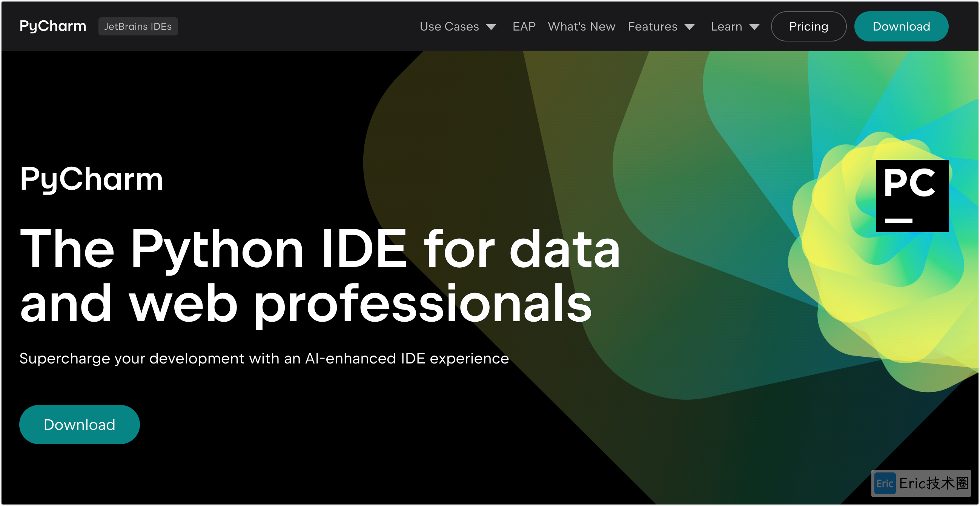
Task: Click the Download button in navbar
Action: (x=901, y=26)
